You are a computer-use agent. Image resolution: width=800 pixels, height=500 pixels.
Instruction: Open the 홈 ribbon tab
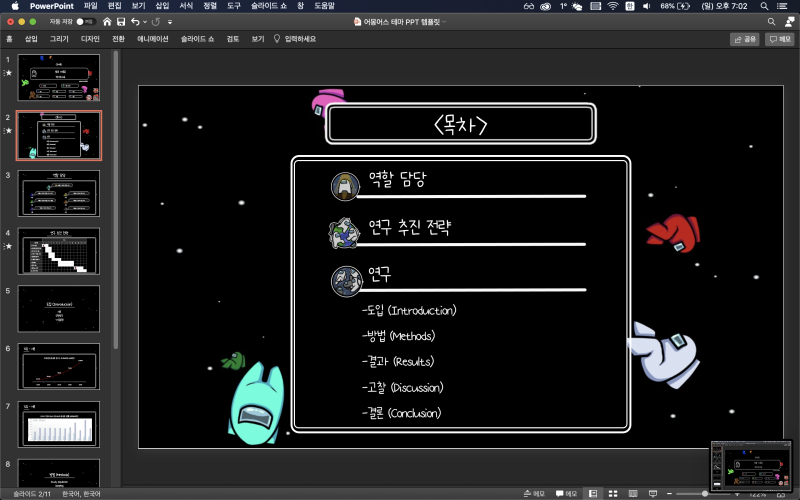[x=9, y=39]
